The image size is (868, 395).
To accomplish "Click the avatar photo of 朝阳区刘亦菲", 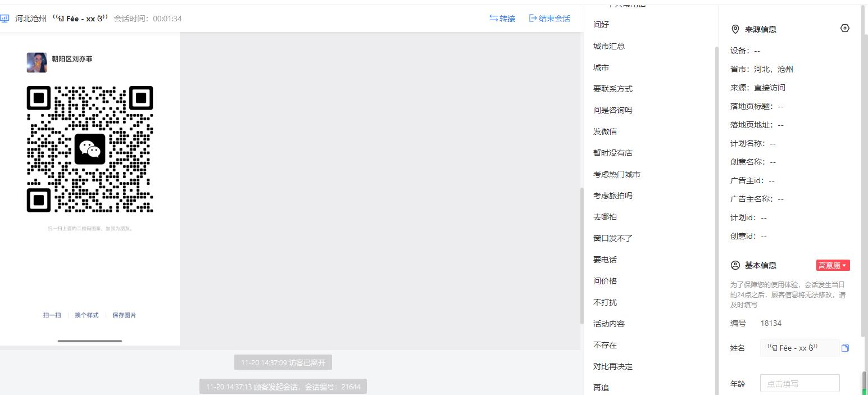I will [x=37, y=62].
